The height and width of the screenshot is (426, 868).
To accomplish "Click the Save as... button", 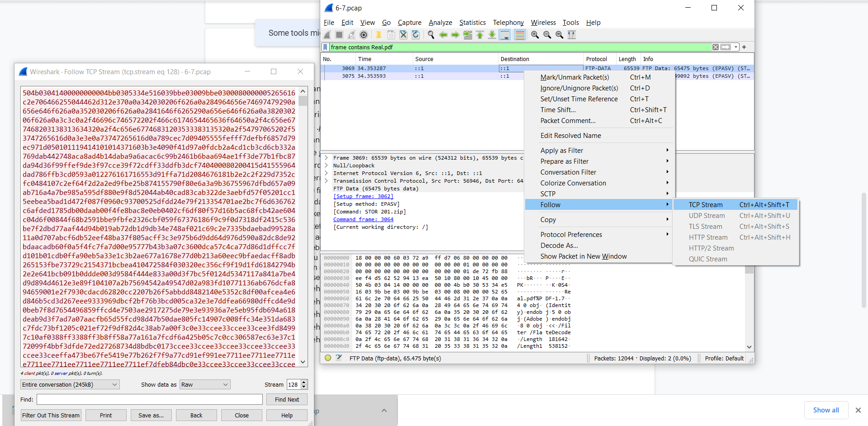I will point(151,415).
